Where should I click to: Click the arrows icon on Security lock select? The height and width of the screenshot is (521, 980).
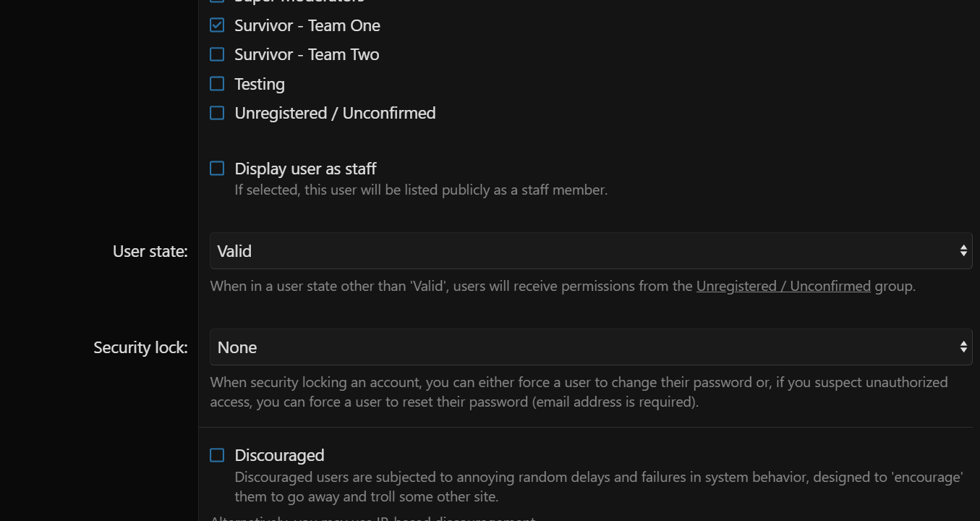(963, 347)
